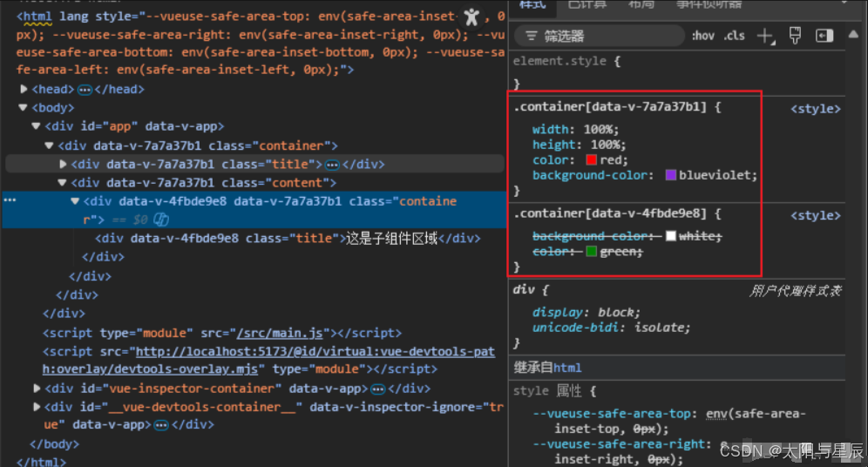868x467 pixels.
Task: Collapse the selected data-v-4fbde9e8 container node
Action: pyautogui.click(x=75, y=201)
